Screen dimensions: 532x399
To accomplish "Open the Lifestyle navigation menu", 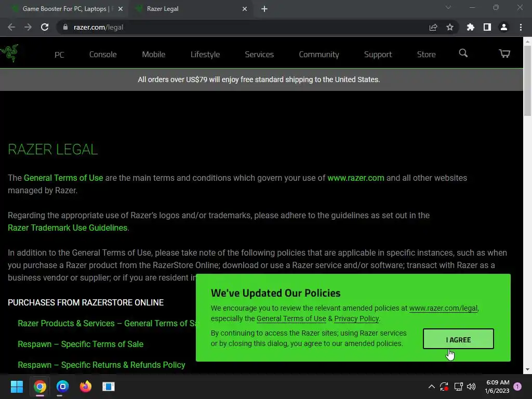I will pos(205,54).
